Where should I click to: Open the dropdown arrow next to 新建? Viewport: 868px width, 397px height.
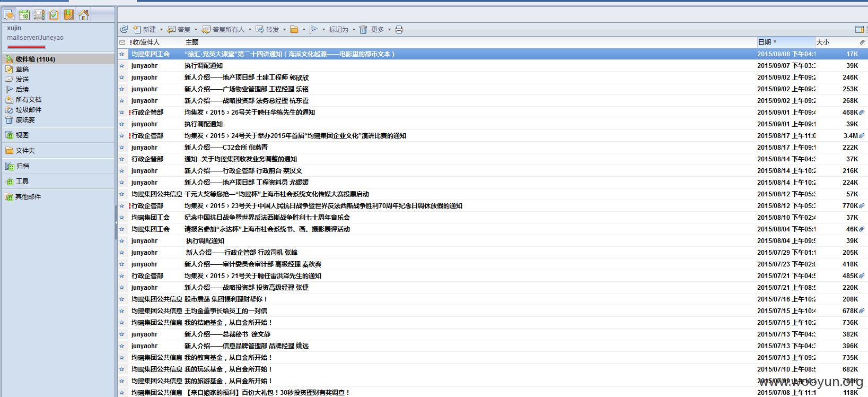pyautogui.click(x=161, y=30)
